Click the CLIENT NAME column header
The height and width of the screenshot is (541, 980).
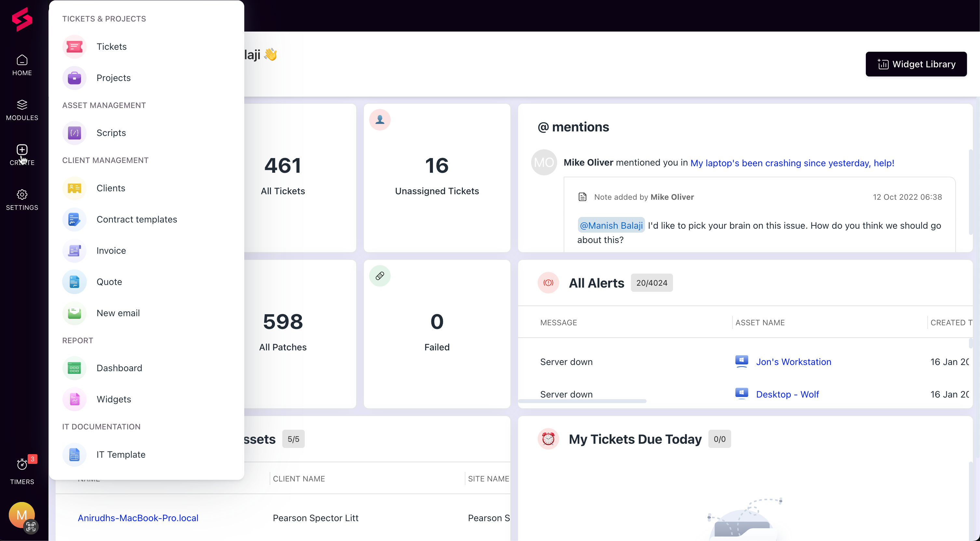(299, 479)
